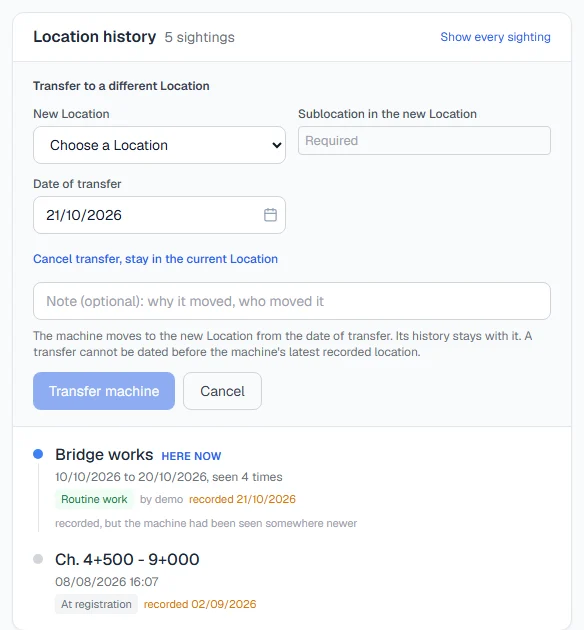Select the Bridge works location entry title
This screenshot has width=584, height=630.
coord(104,455)
